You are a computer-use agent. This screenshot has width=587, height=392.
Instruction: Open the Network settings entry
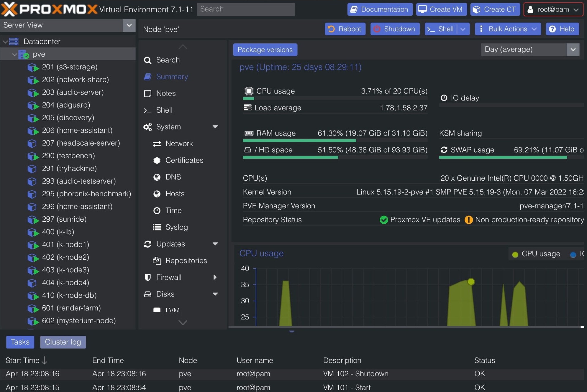click(x=179, y=144)
